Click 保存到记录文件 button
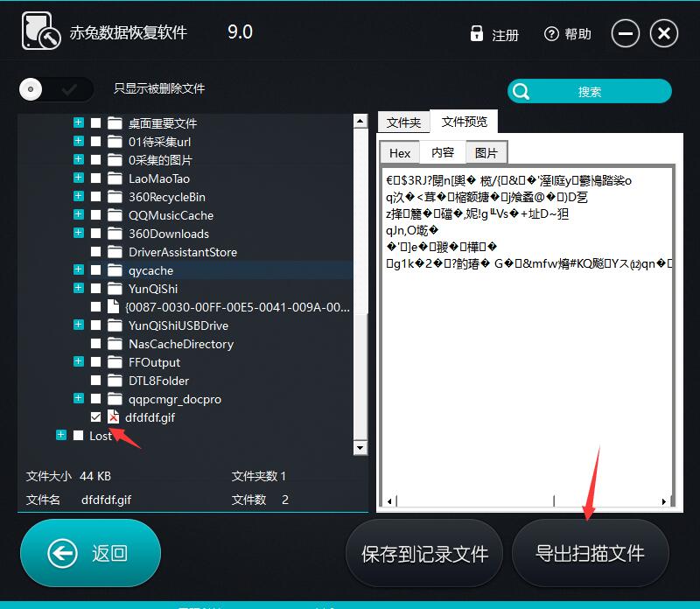Viewport: 700px width, 609px height. click(x=424, y=554)
